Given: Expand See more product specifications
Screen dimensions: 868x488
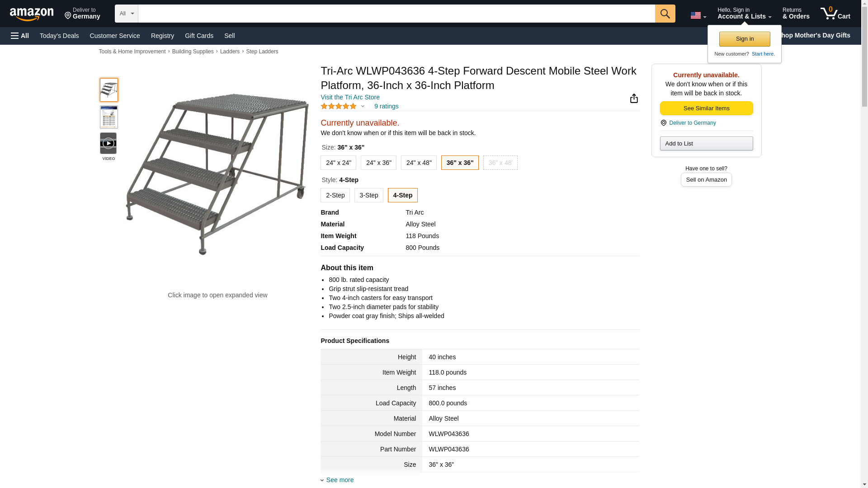Looking at the screenshot, I should click(x=340, y=480).
